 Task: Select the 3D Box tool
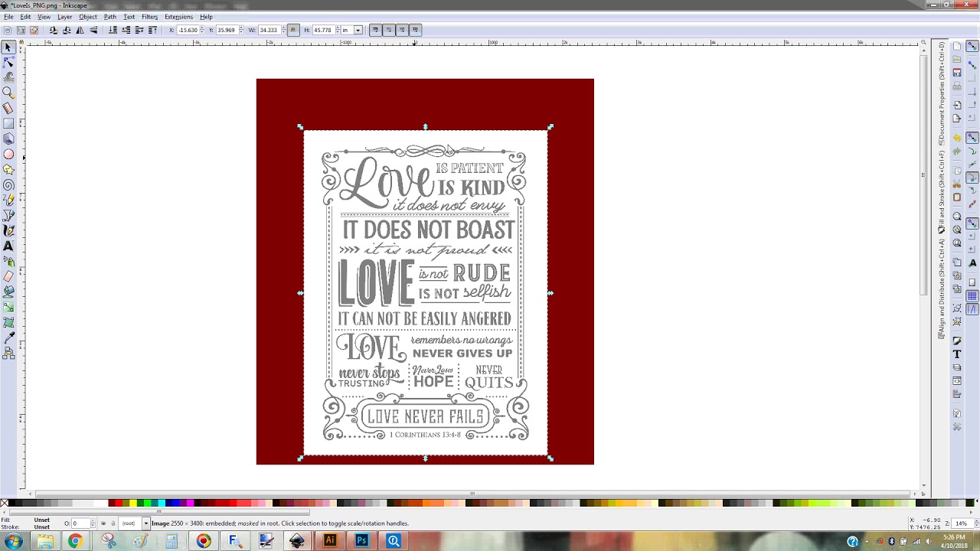click(8, 139)
